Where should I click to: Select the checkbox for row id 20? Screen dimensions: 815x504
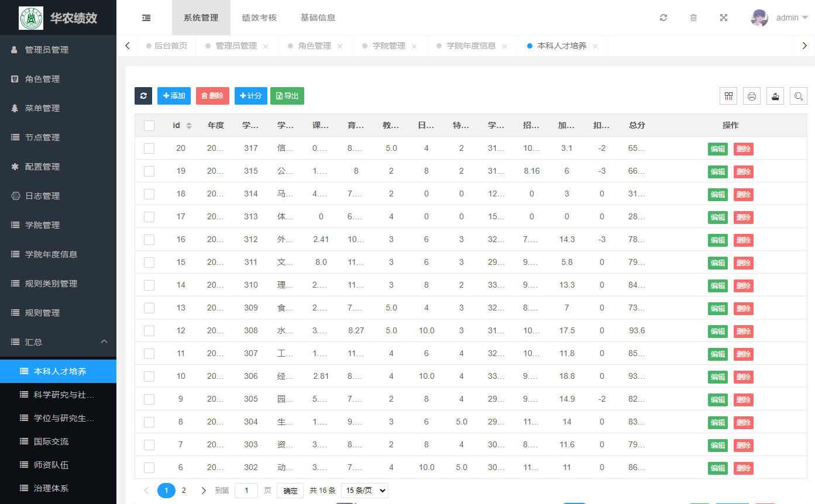(x=149, y=149)
